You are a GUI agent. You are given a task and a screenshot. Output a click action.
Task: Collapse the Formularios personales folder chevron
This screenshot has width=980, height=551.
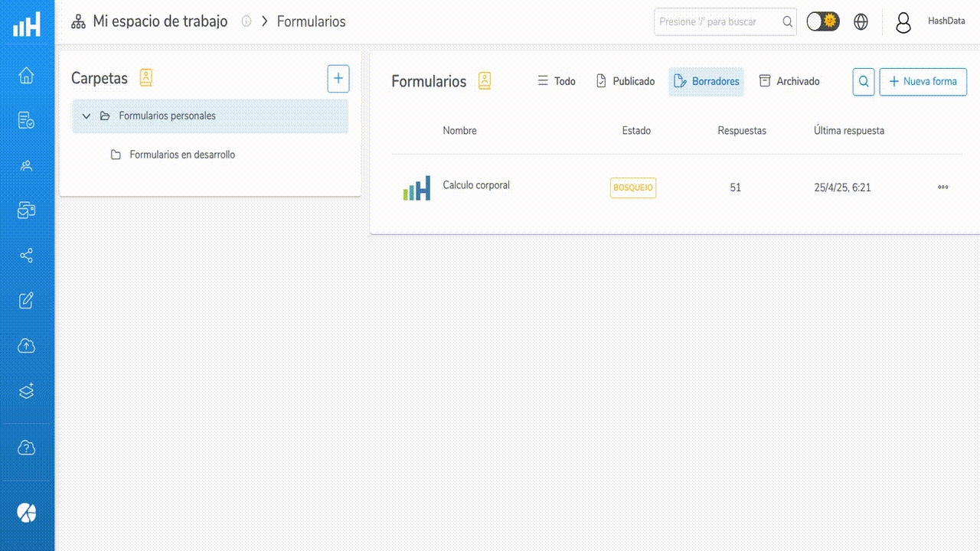coord(87,116)
